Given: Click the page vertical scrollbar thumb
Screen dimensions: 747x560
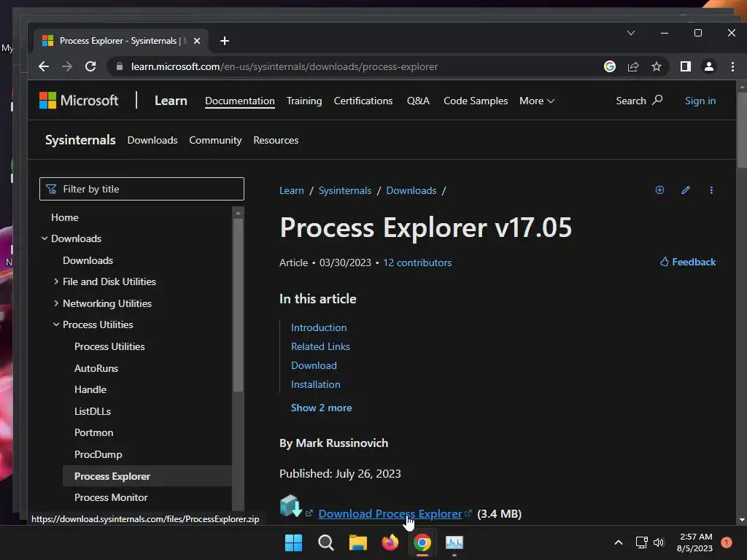Looking at the screenshot, I should (x=742, y=130).
